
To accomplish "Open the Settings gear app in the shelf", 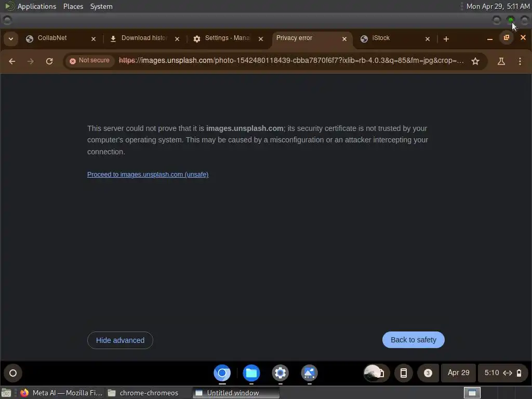I will 280,373.
